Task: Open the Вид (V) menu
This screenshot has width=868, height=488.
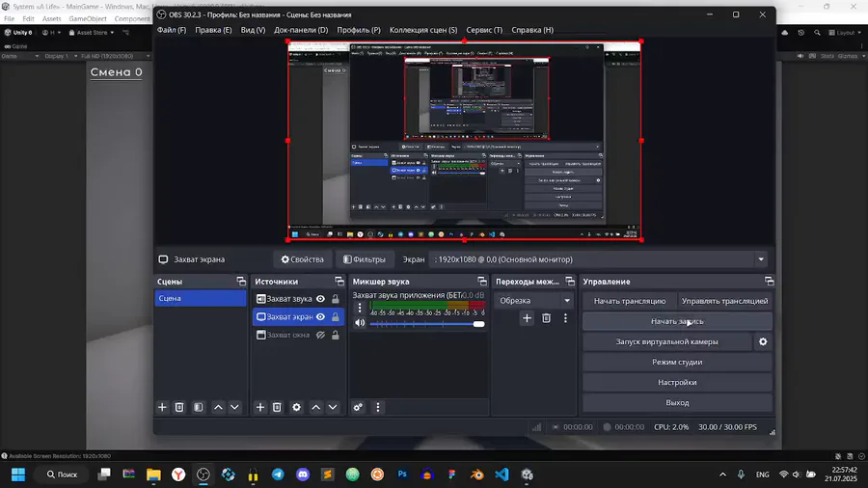Action: tap(253, 30)
